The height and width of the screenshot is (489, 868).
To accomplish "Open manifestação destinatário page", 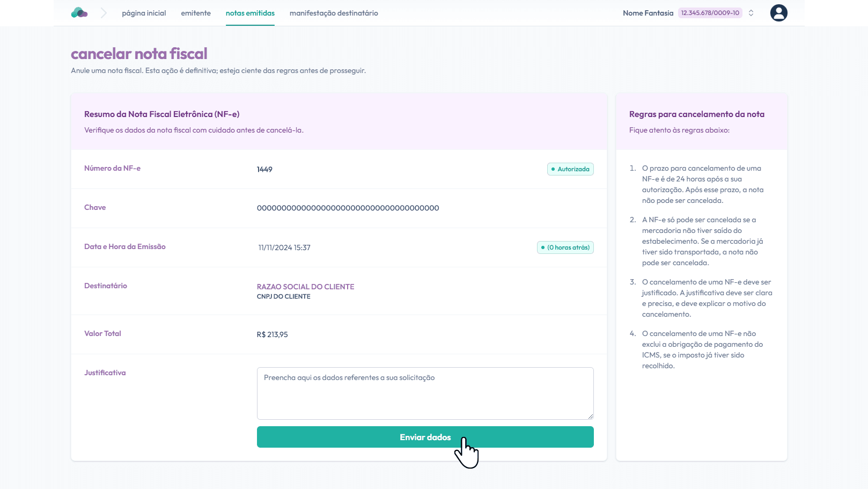I will (334, 13).
